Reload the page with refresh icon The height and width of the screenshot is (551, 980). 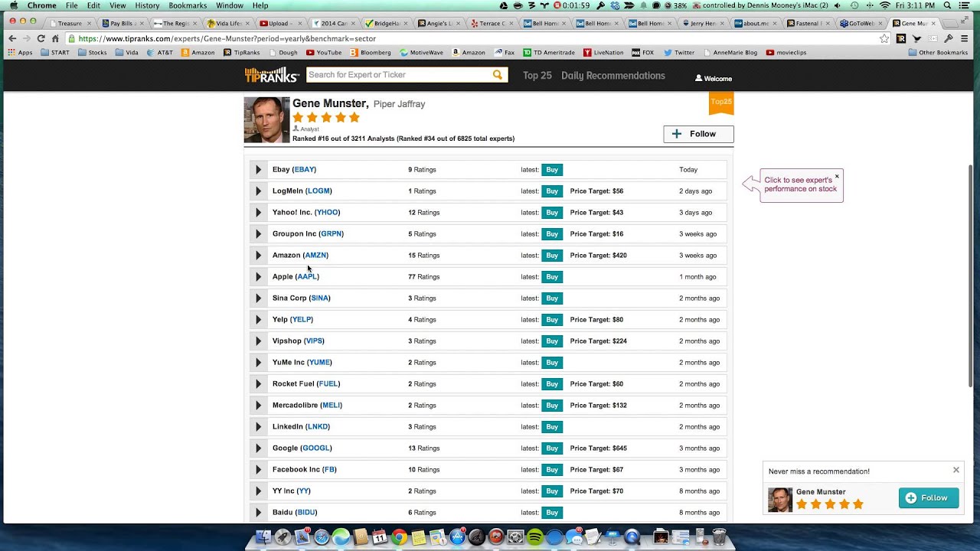[41, 38]
